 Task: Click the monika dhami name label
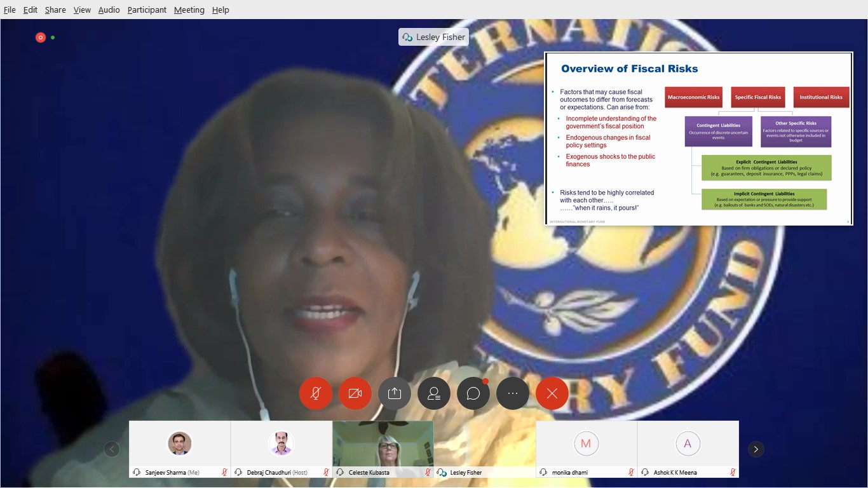pos(569,473)
